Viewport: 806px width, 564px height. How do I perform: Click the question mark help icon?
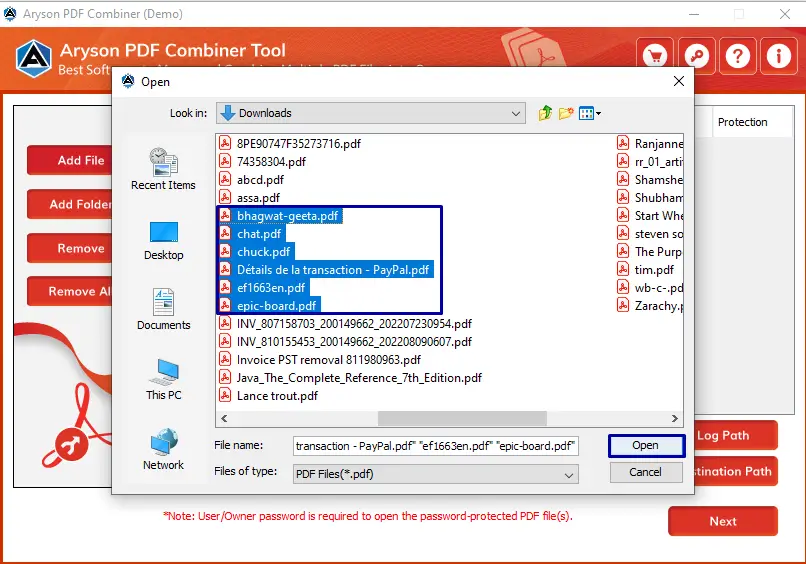[x=738, y=56]
